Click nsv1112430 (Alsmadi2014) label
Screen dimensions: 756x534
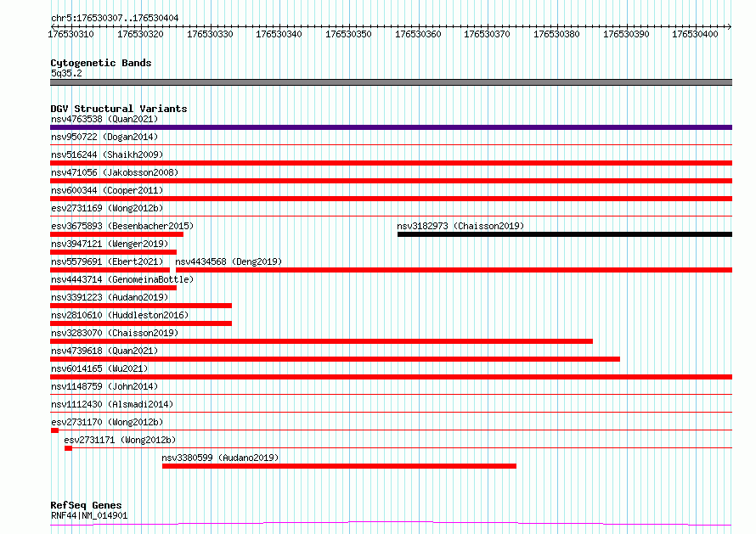point(112,404)
